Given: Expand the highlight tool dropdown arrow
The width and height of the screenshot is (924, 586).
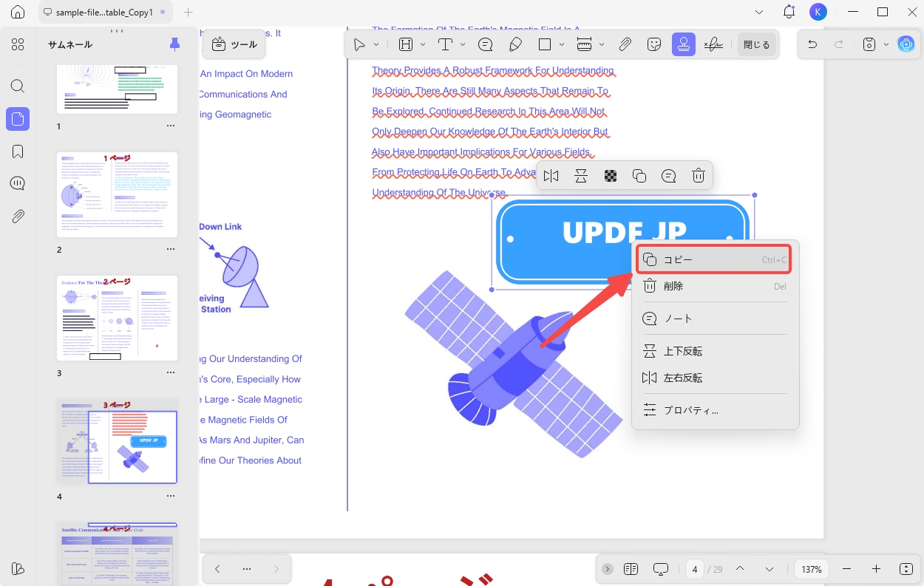Looking at the screenshot, I should coord(423,44).
